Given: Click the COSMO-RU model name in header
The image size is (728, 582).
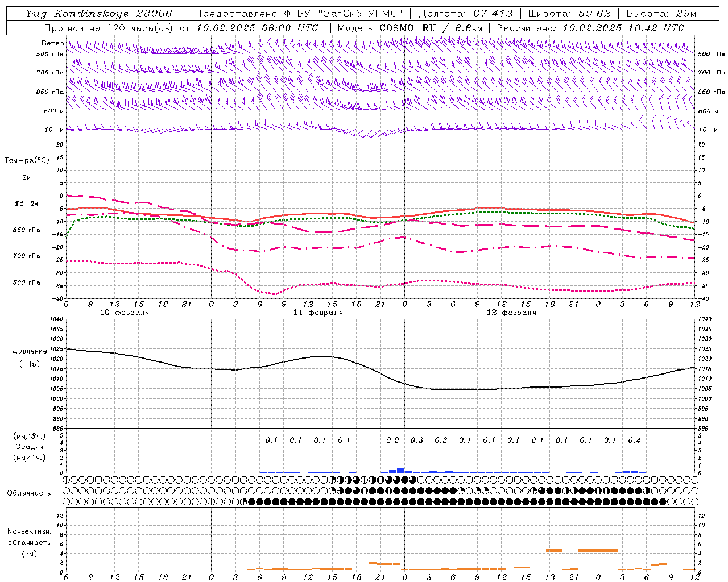Looking at the screenshot, I should click(403, 28).
